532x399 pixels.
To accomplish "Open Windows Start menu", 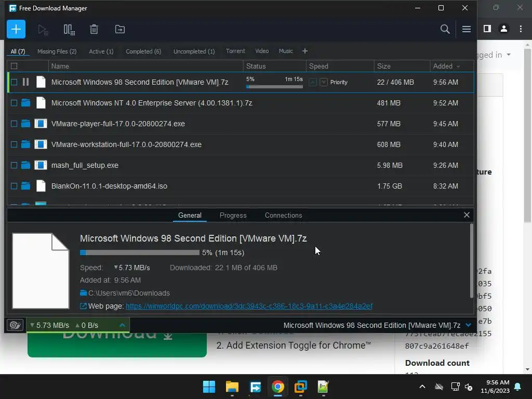I will (x=209, y=387).
